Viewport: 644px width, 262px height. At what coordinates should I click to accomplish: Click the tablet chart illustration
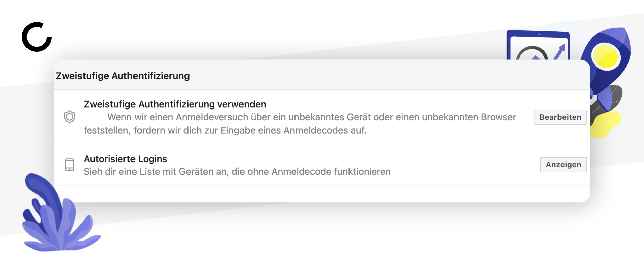(538, 45)
